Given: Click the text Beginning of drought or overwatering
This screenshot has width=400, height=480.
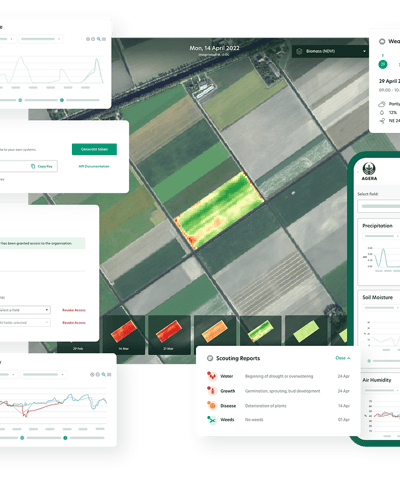Looking at the screenshot, I should [279, 376].
